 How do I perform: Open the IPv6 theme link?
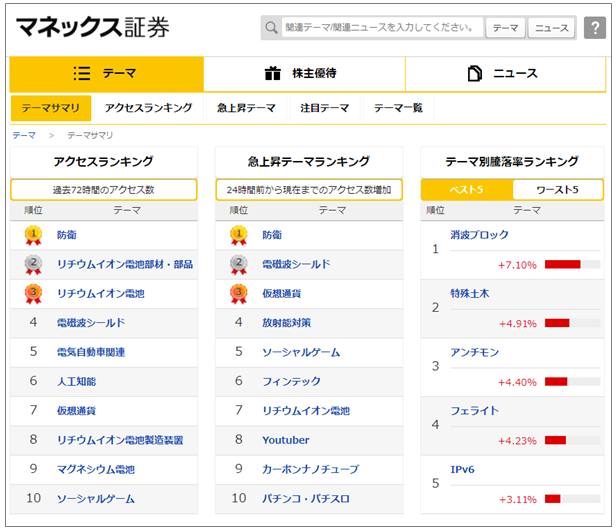(x=462, y=469)
